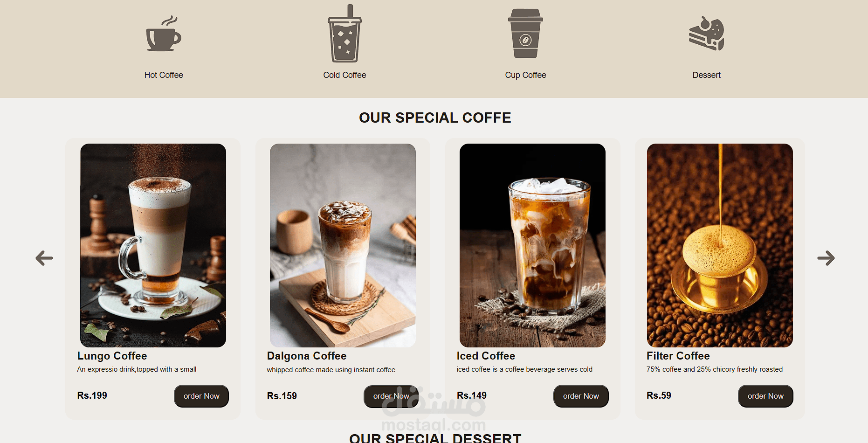Viewport: 868px width, 443px height.
Task: Open the Iced Coffee title
Action: [486, 356]
